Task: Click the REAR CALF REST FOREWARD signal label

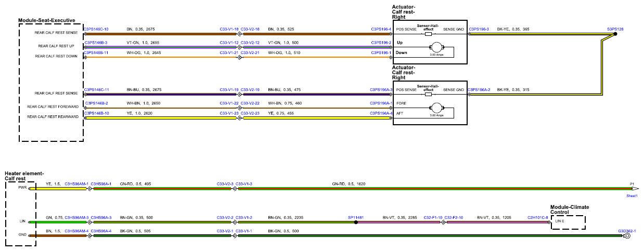Action: pyautogui.click(x=53, y=107)
